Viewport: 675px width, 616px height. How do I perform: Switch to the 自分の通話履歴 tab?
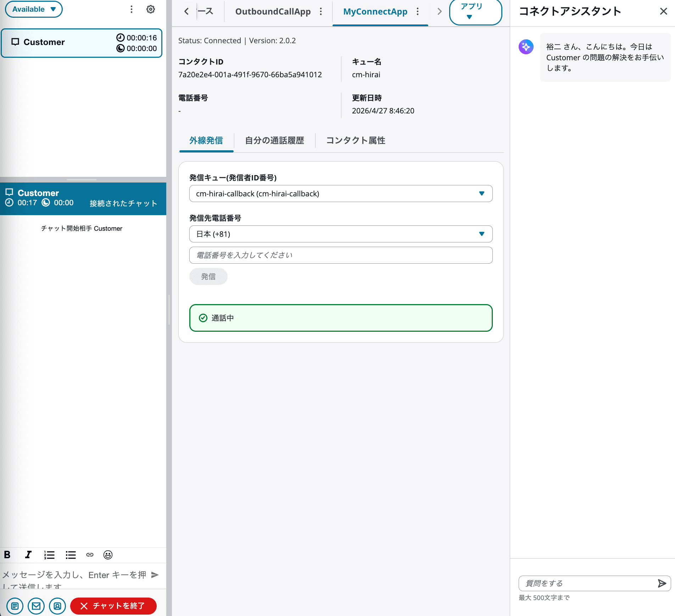point(275,140)
